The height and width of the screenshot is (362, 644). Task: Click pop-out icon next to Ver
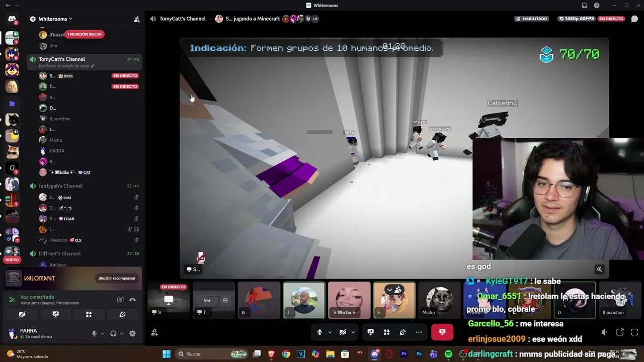point(225,300)
